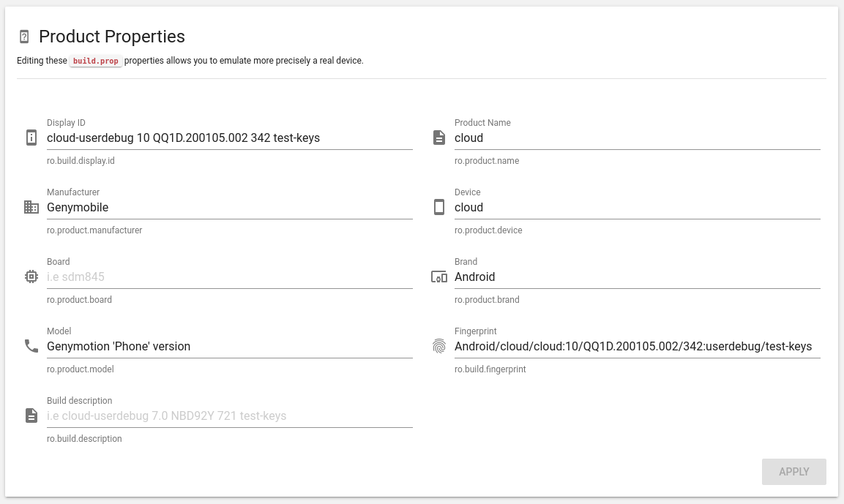Edit the Manufacturer field containing Genymobile

[x=229, y=207]
